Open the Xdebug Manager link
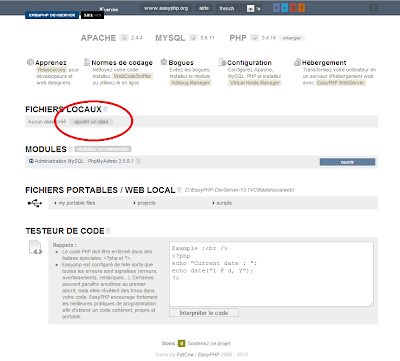This screenshot has width=400, height=361. (x=190, y=83)
